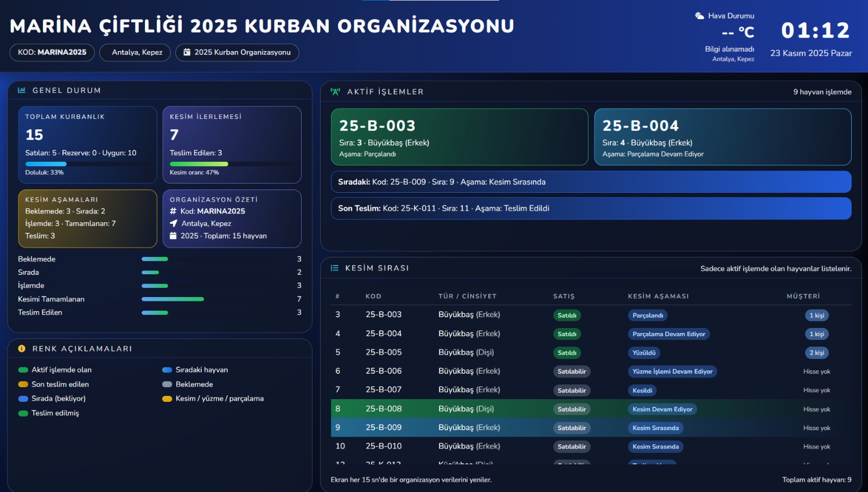868x492 pixels.
Task: Select the Antalya, Kepez location chip
Action: [134, 53]
